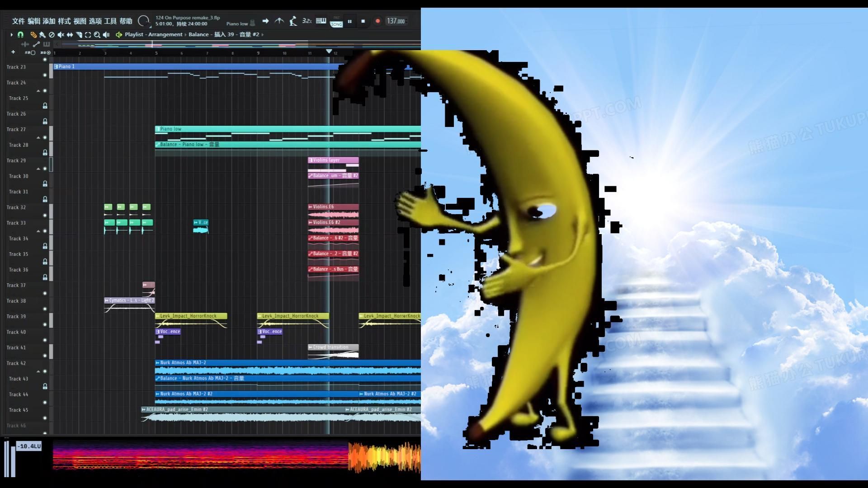The height and width of the screenshot is (488, 868).
Task: Select the pencil Draw tool
Action: pyautogui.click(x=33, y=34)
